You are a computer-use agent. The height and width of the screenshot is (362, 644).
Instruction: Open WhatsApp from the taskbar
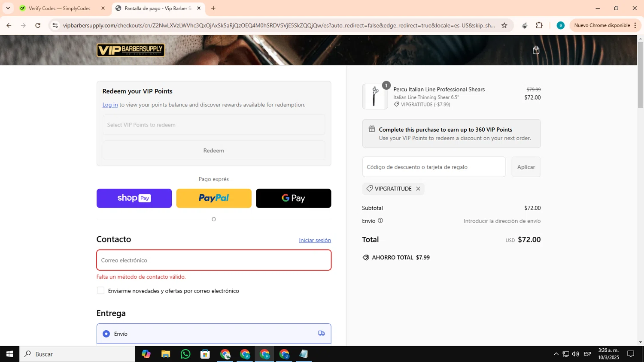tap(185, 354)
